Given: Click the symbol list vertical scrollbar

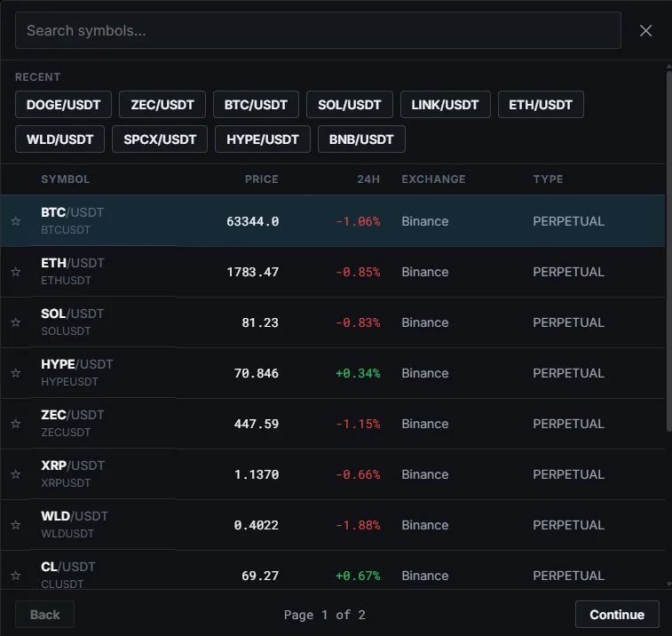Looking at the screenshot, I should [x=669, y=250].
